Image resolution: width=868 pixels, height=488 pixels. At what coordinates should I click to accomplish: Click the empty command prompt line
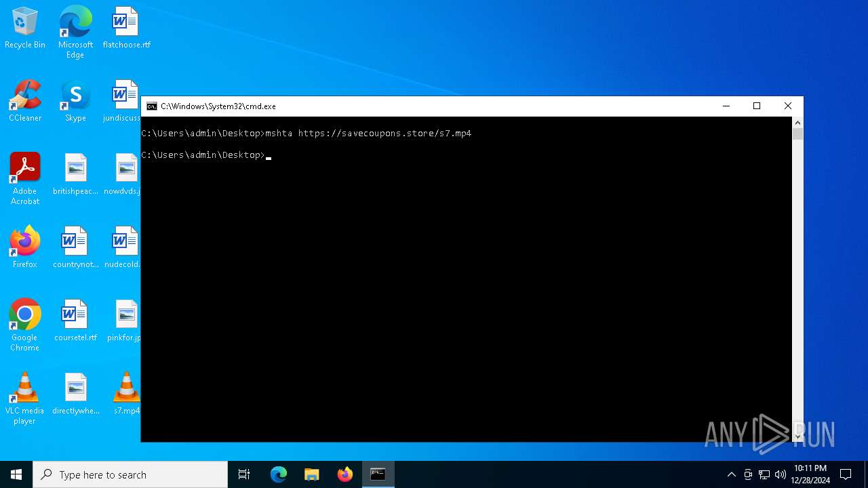point(206,155)
